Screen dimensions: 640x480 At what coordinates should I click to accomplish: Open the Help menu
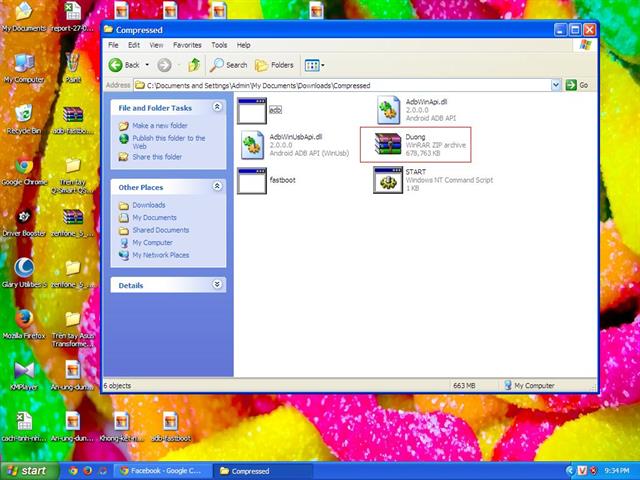coord(243,45)
